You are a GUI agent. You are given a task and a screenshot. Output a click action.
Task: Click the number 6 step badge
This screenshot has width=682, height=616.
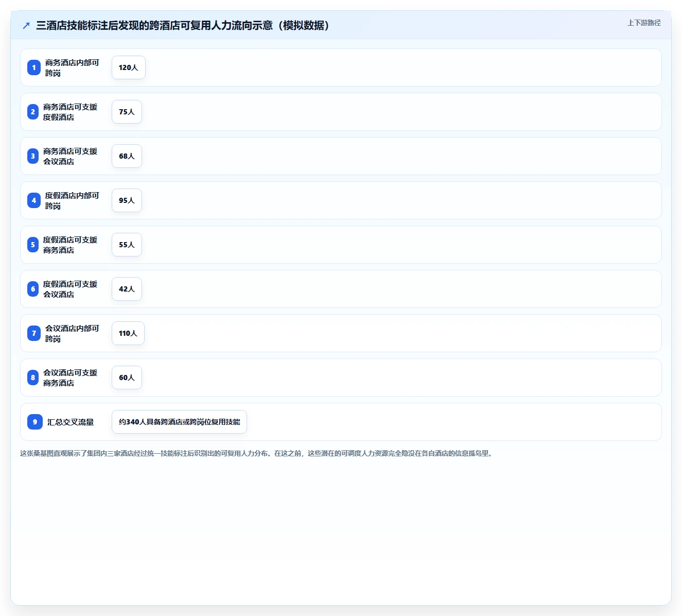click(x=33, y=289)
